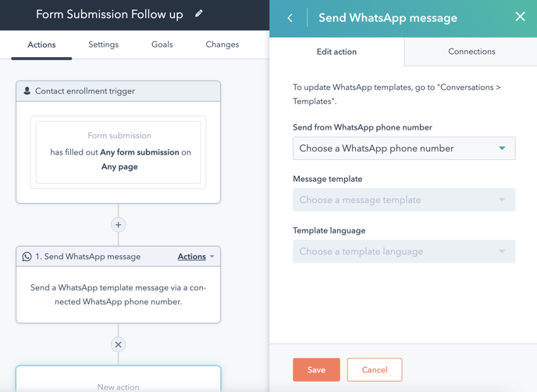
Task: Click the Save button
Action: (x=316, y=369)
